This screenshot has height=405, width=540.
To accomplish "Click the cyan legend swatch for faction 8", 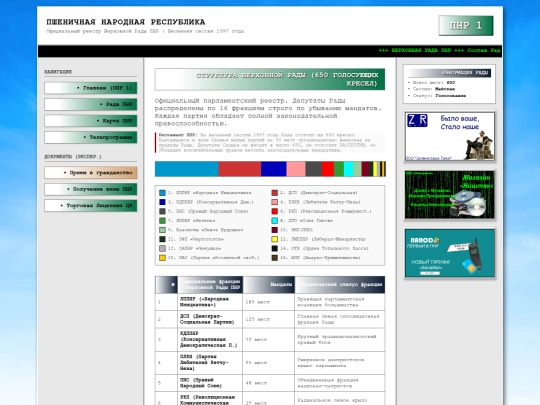I will 274,221.
